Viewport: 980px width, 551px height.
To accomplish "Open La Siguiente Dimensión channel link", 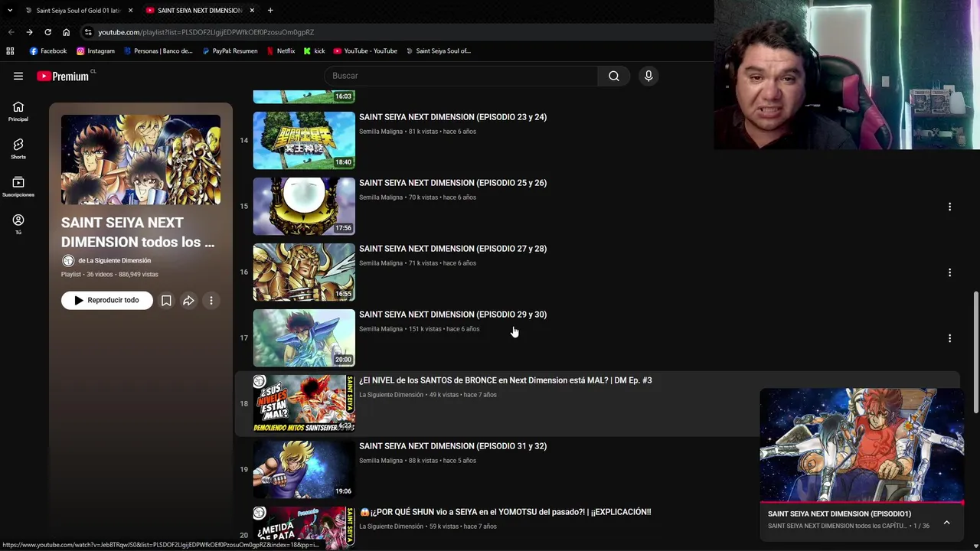I will (x=114, y=261).
